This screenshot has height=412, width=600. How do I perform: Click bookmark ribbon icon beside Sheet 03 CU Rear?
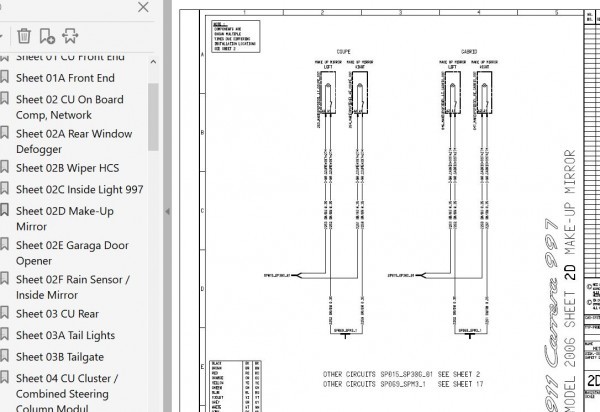click(4, 313)
